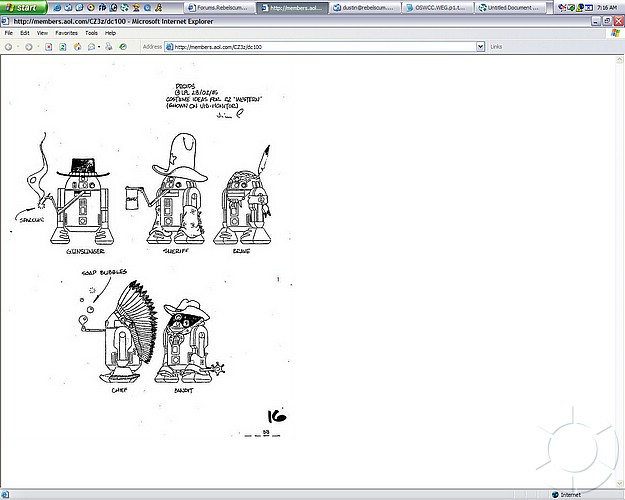
Task: Click the third Quick Launch icon
Action: coord(79,8)
